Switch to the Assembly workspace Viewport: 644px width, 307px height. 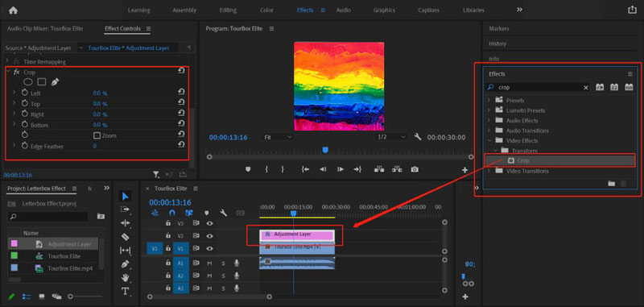coord(184,10)
